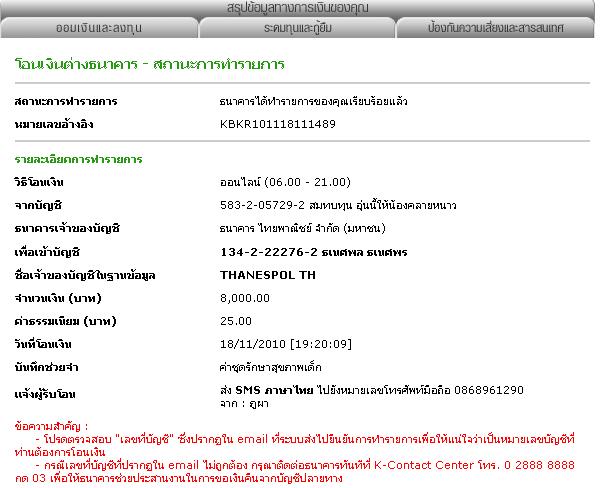Select the ป้องกันความเสี่ยงและสารสนเทศ tab

pyautogui.click(x=497, y=29)
